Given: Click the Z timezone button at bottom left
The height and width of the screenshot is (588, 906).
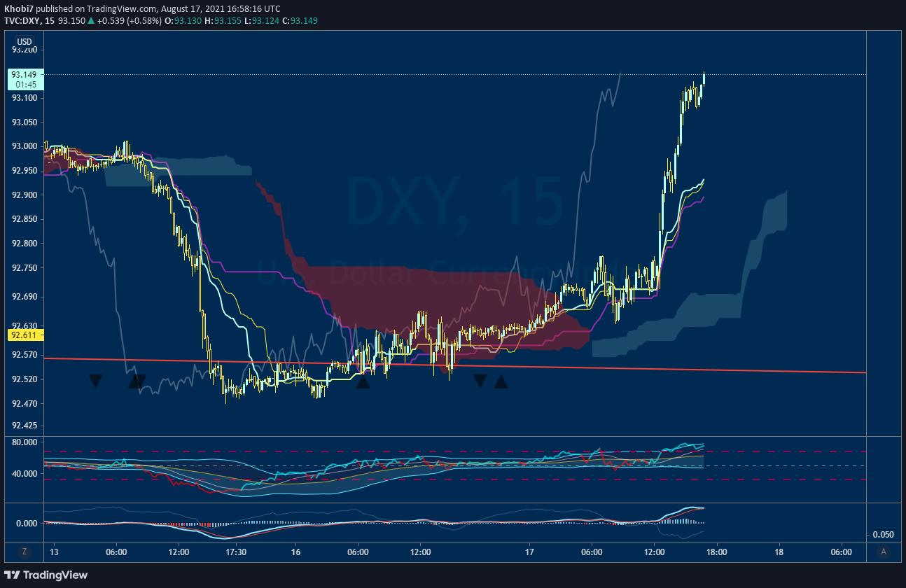Looking at the screenshot, I should pyautogui.click(x=25, y=552).
